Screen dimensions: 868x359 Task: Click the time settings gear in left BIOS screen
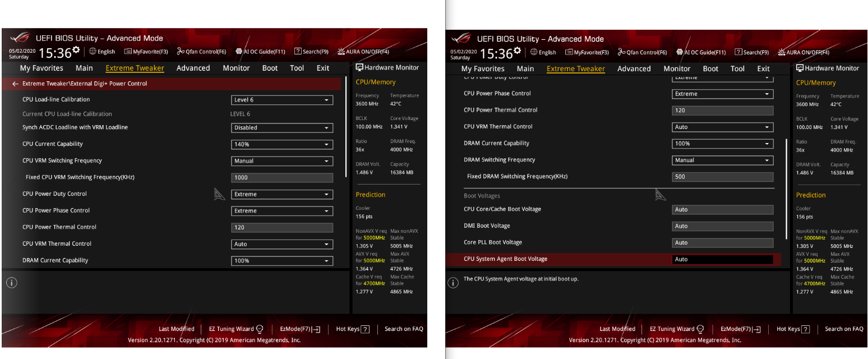coord(77,50)
